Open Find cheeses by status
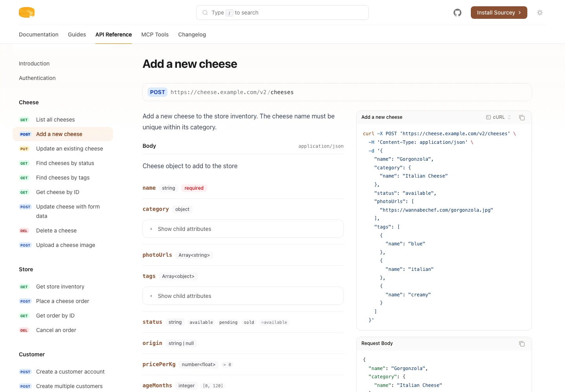The height and width of the screenshot is (392, 565). pos(63,163)
